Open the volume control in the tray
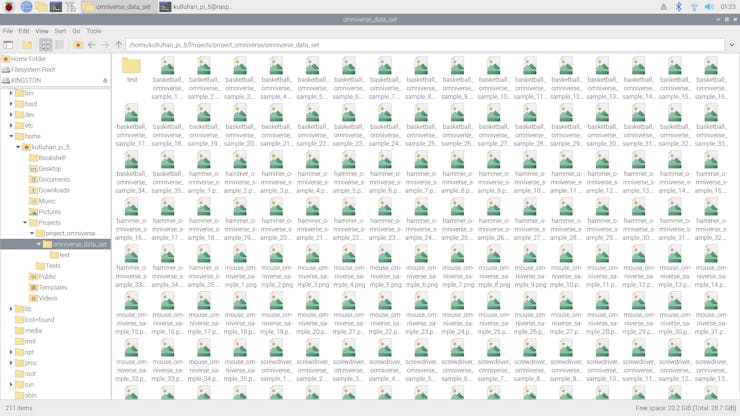Viewport: 740px width, 416px height. click(709, 7)
